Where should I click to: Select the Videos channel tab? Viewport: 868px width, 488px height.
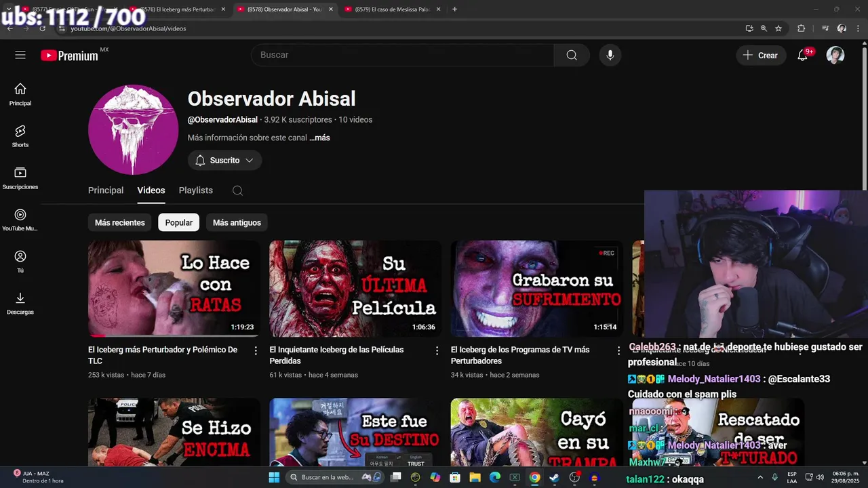point(151,190)
